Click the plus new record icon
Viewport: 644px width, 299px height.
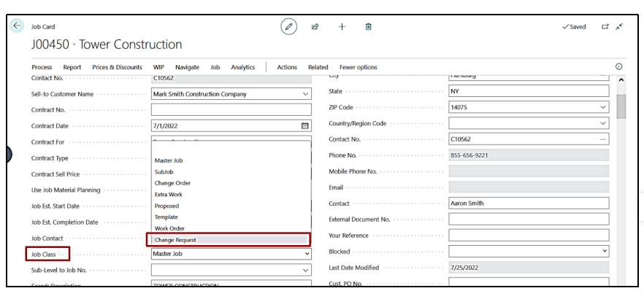pos(341,27)
